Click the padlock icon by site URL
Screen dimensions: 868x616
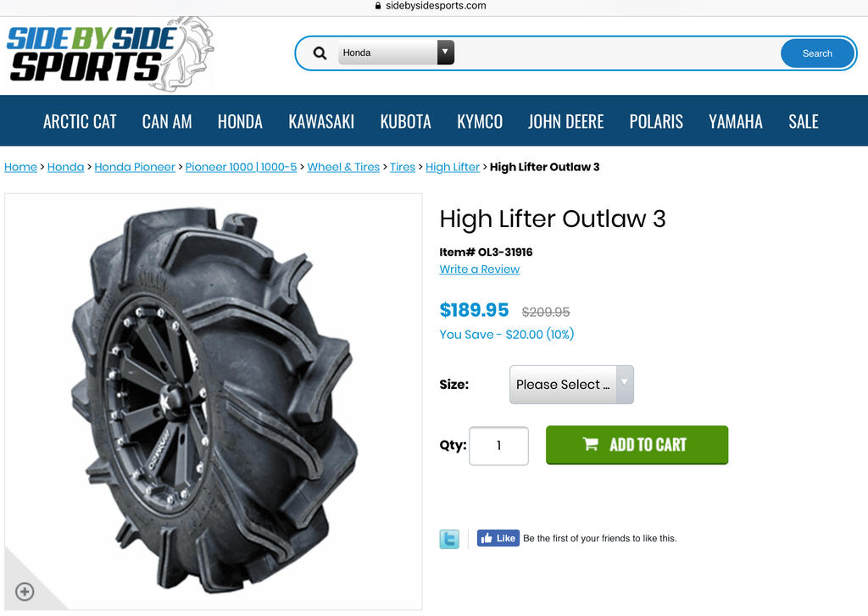pyautogui.click(x=378, y=6)
